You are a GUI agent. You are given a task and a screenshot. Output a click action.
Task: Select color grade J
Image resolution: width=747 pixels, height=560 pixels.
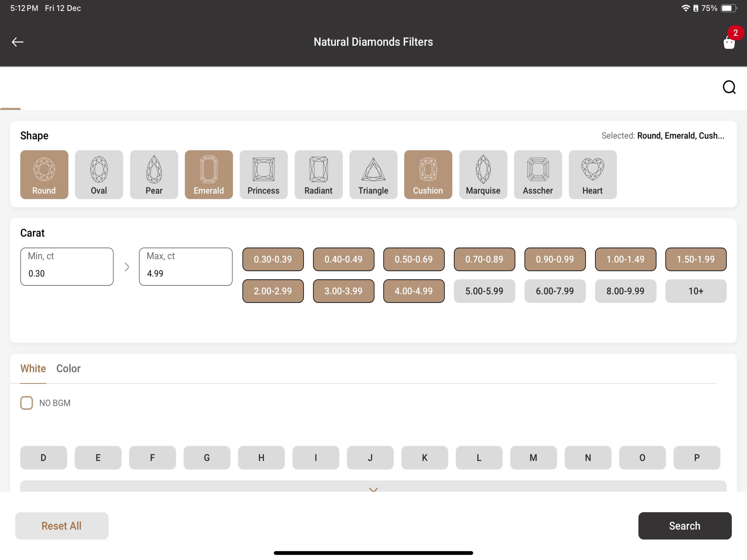coord(370,457)
